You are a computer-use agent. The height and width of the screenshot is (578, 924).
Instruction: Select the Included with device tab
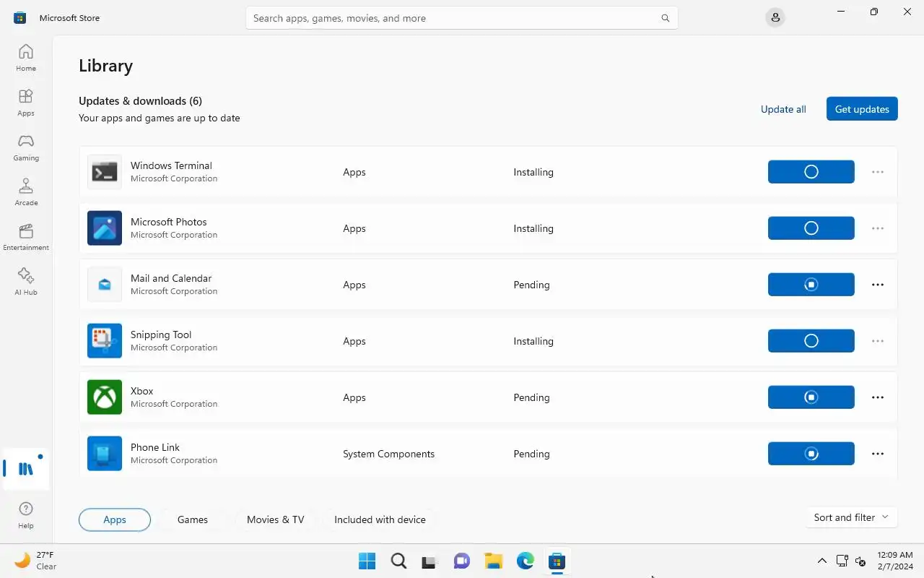380,519
